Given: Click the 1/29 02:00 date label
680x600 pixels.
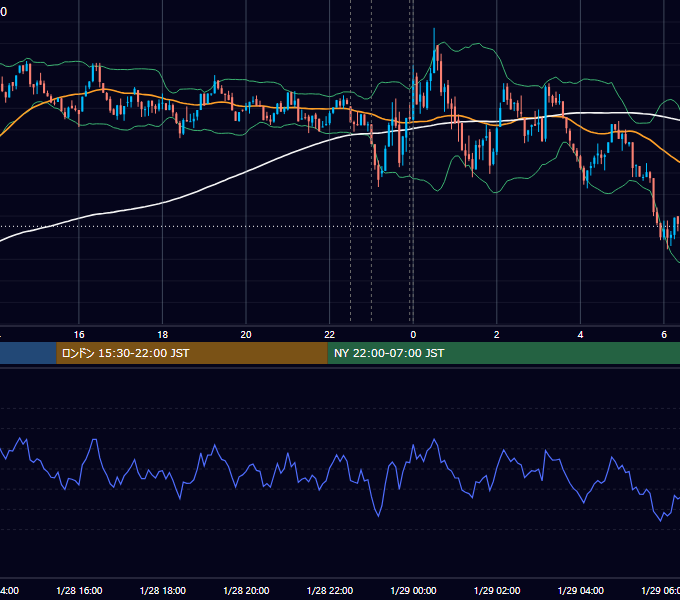Looking at the screenshot, I should 497,590.
